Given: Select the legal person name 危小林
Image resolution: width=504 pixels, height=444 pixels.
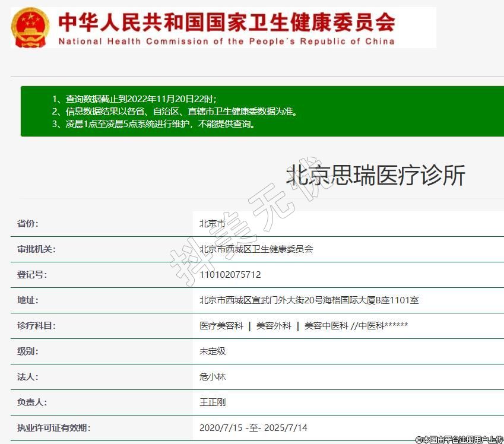Looking at the screenshot, I should (213, 377).
